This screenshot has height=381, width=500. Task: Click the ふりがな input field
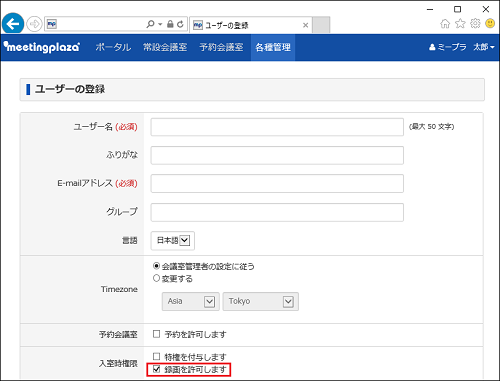pos(277,155)
